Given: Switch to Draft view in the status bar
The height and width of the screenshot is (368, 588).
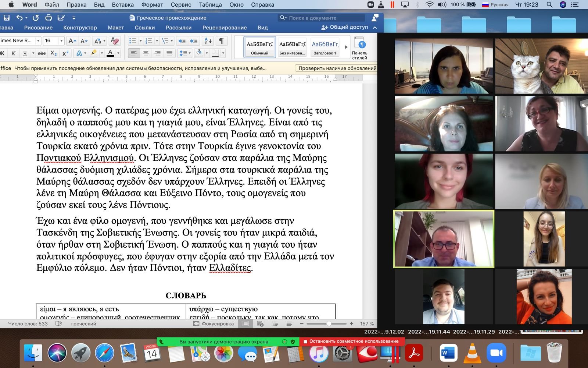Looking at the screenshot, I should coord(289,323).
